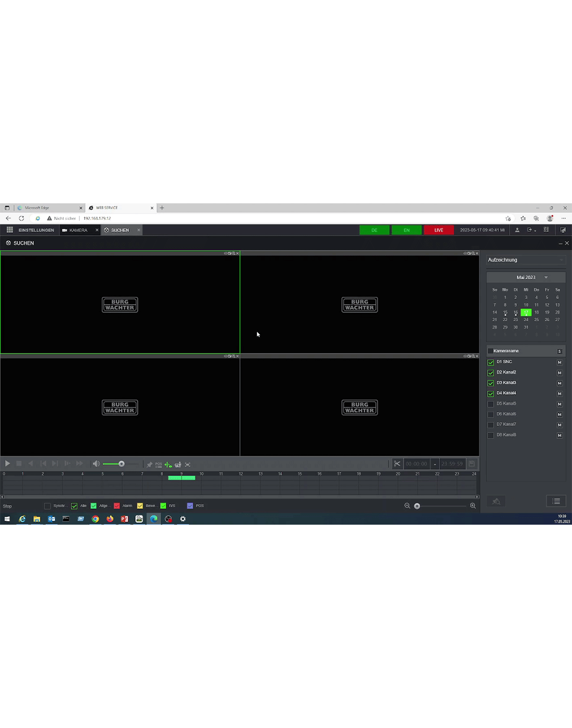Viewport: 572px width, 728px height.
Task: Click the zoom-out magnifier beside timeline
Action: 407,506
